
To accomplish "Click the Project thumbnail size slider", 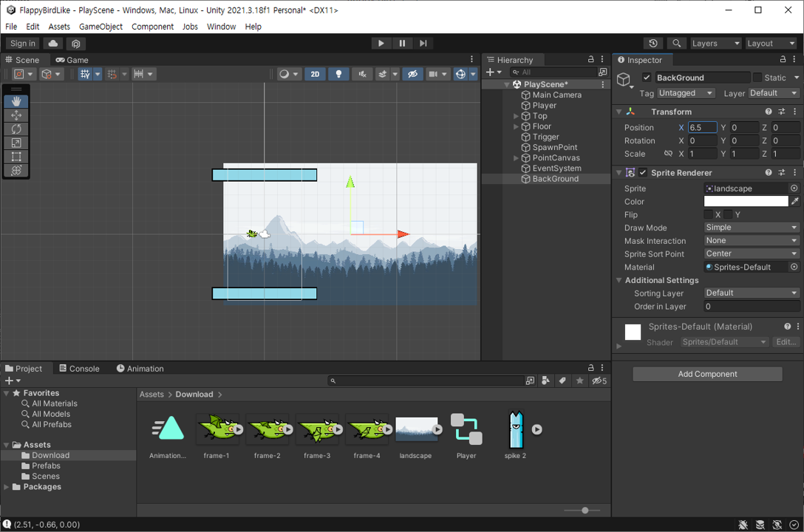I will tap(584, 511).
